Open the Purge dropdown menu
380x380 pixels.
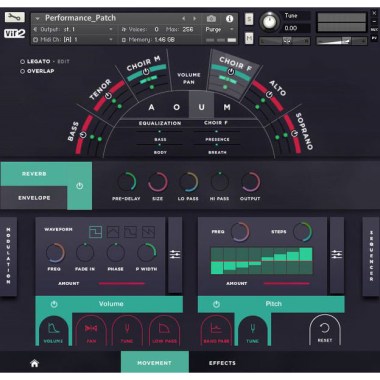[x=219, y=29]
